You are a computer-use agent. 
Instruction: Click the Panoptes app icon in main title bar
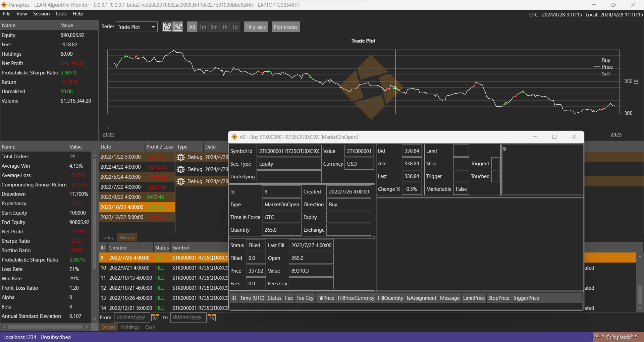click(4, 5)
